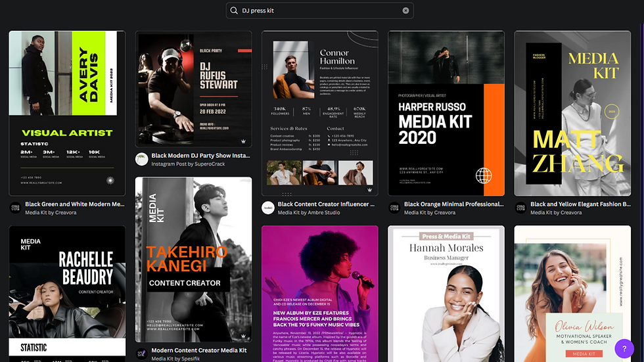The height and width of the screenshot is (362, 644).
Task: Click the Spesifik creator avatar
Action: (x=142, y=354)
